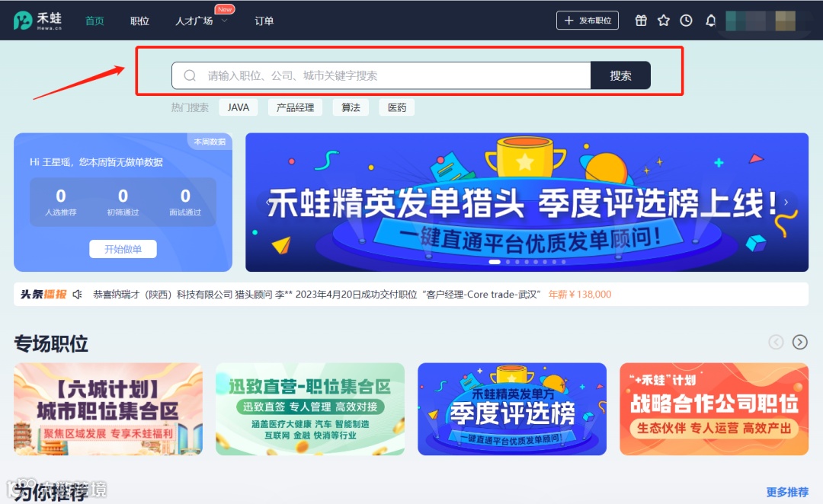Open the 订单 nav tab
Viewport: 823px width, 504px height.
click(x=264, y=21)
